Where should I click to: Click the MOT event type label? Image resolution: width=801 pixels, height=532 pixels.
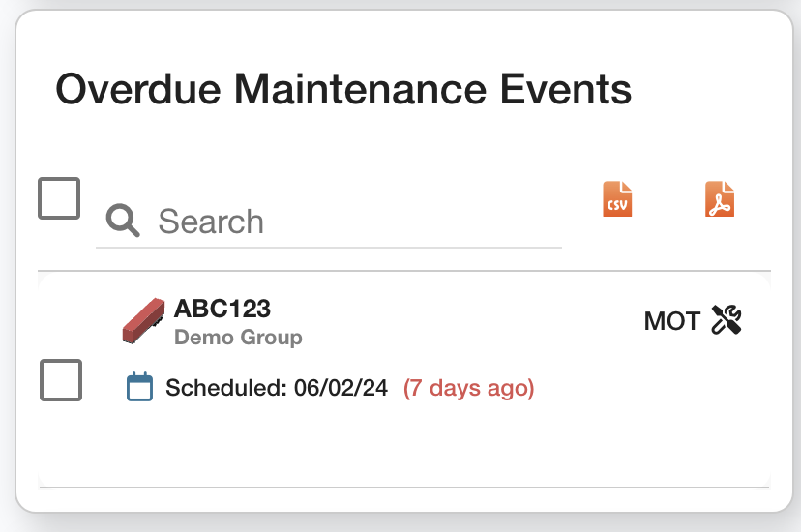(671, 321)
